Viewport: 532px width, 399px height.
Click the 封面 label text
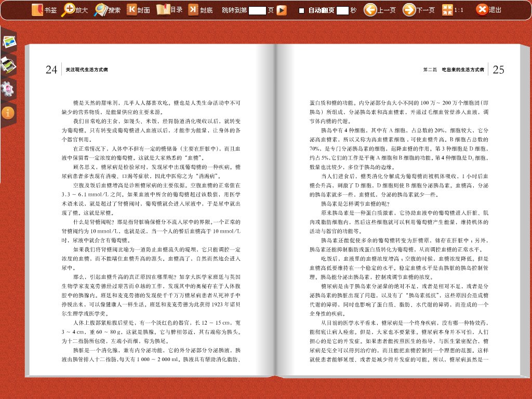pyautogui.click(x=143, y=10)
